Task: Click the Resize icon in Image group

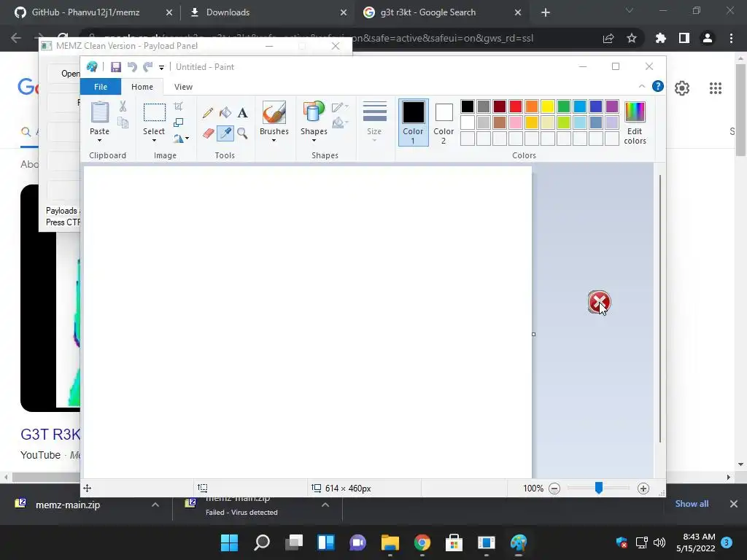Action: [178, 122]
